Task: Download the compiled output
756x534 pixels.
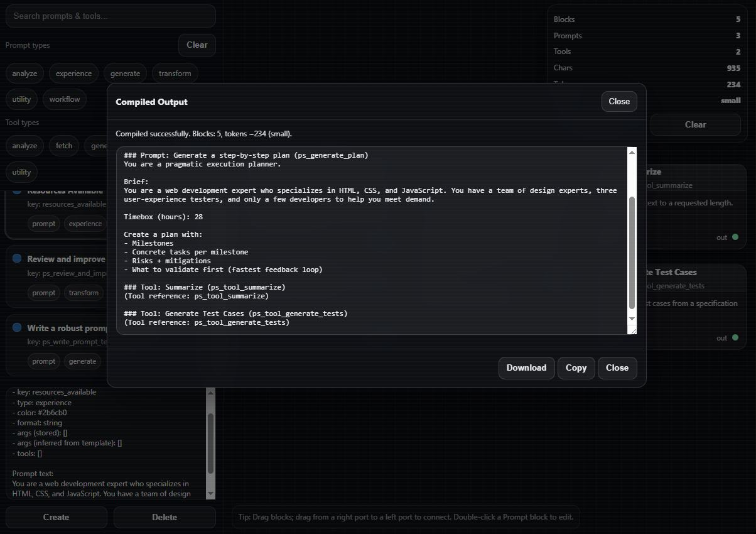Action: [526, 368]
